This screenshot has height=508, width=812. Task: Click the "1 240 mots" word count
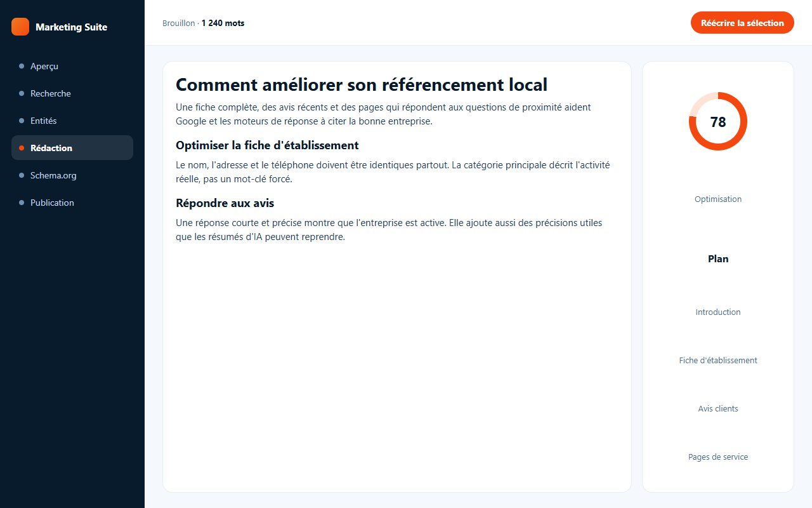[223, 23]
